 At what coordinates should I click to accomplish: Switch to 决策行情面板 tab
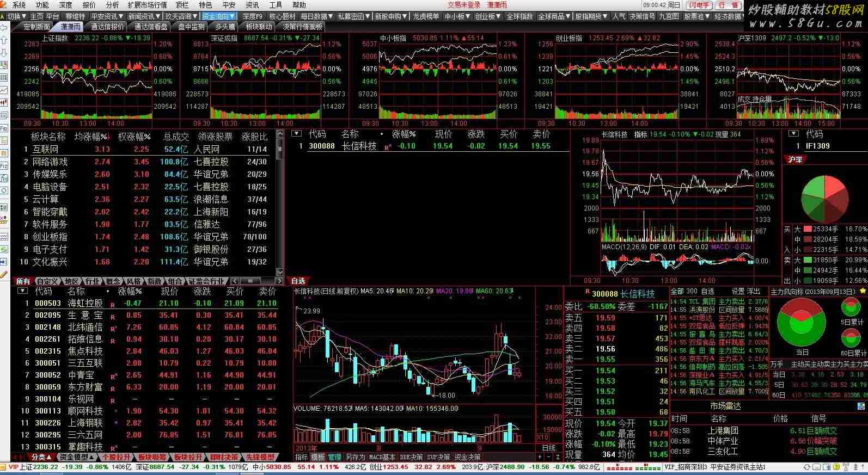coord(303,26)
